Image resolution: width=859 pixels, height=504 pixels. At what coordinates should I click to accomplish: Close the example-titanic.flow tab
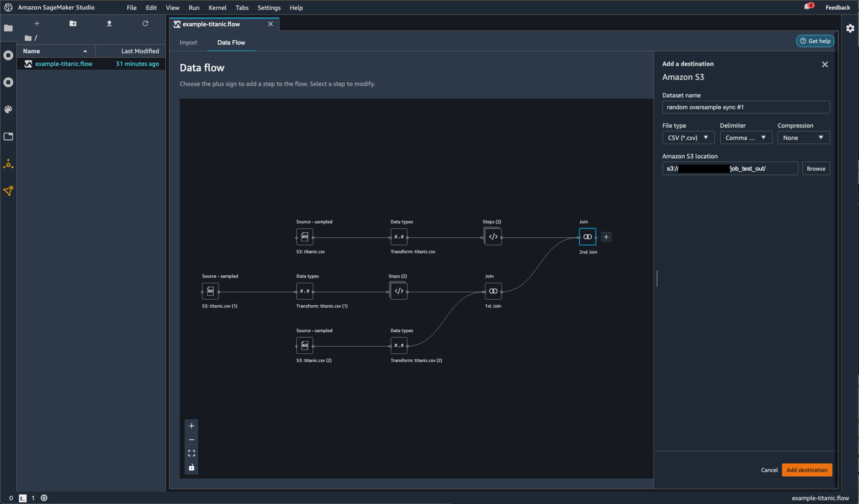click(x=270, y=24)
